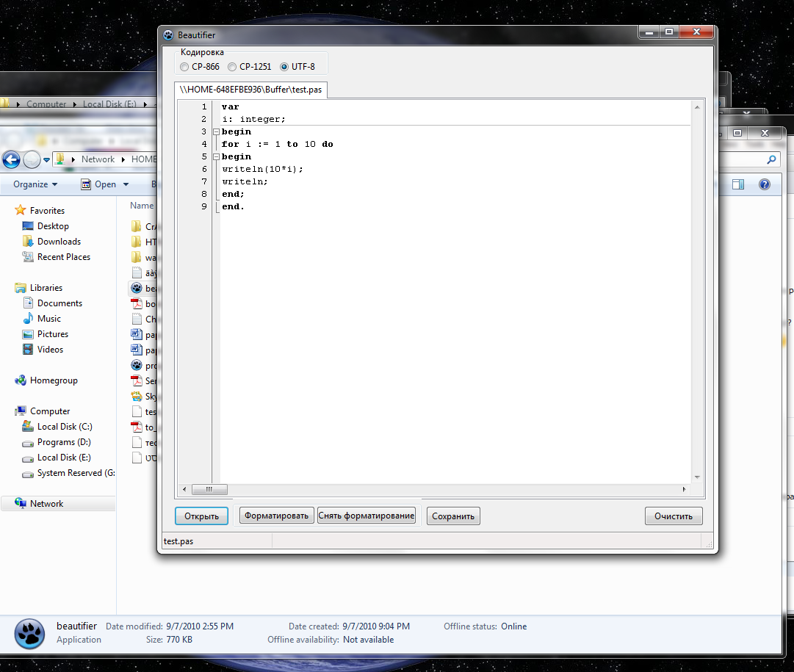Switch to the test.pas file tab
Screen dimensions: 794x672
pos(252,90)
